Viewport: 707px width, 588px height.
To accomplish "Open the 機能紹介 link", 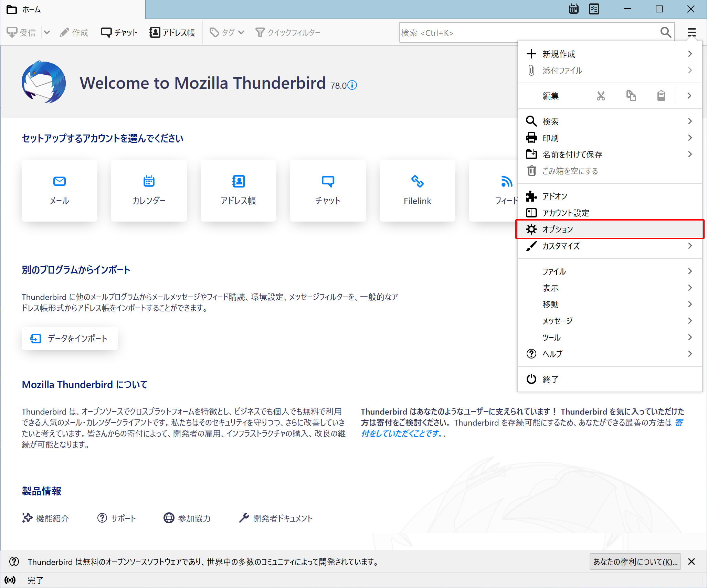I will coord(46,518).
